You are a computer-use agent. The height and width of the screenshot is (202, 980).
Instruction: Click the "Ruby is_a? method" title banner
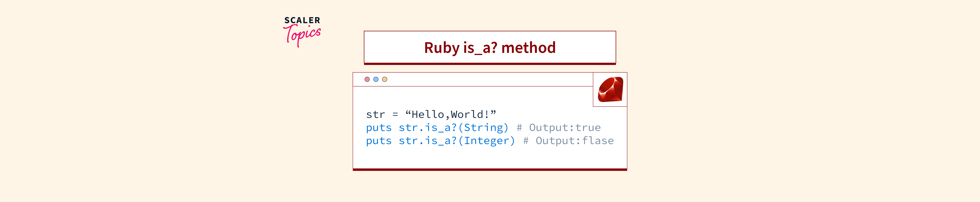tap(490, 48)
